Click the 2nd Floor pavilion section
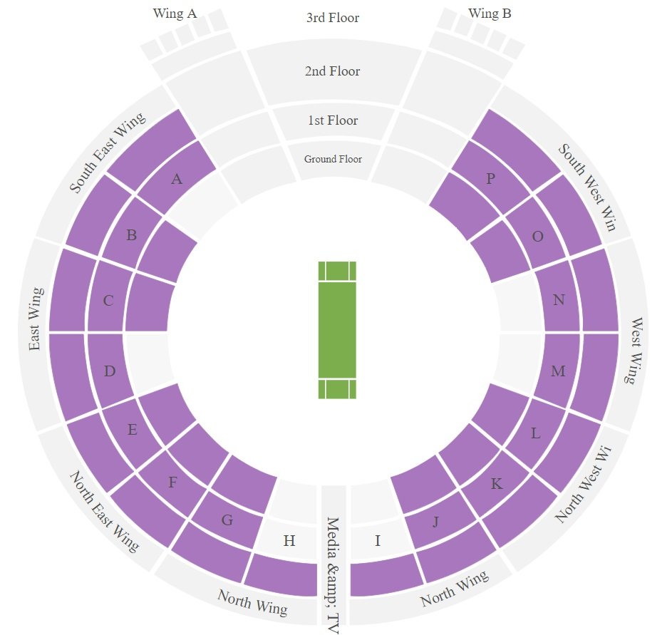Viewport: 672px width, 635px height. [x=333, y=71]
